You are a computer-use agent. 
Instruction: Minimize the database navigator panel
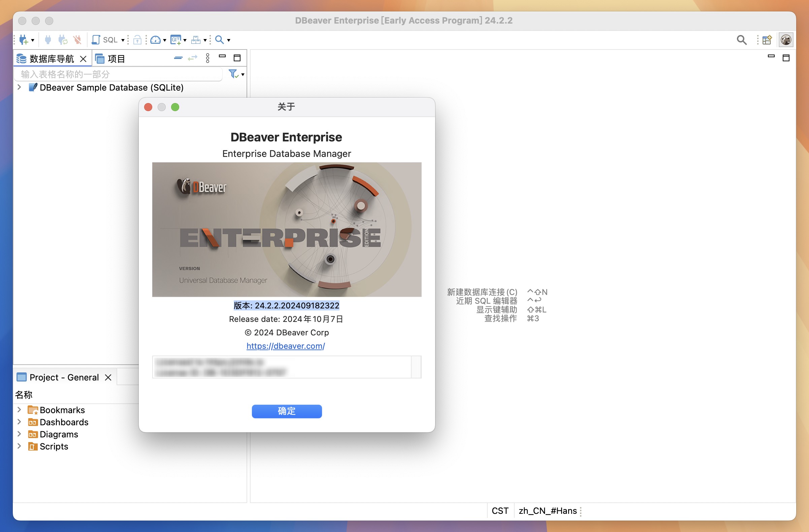point(222,56)
